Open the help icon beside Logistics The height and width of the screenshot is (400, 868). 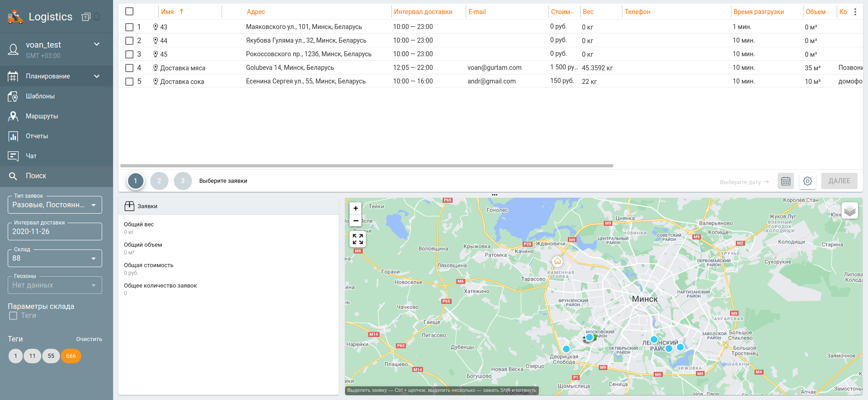coord(85,17)
